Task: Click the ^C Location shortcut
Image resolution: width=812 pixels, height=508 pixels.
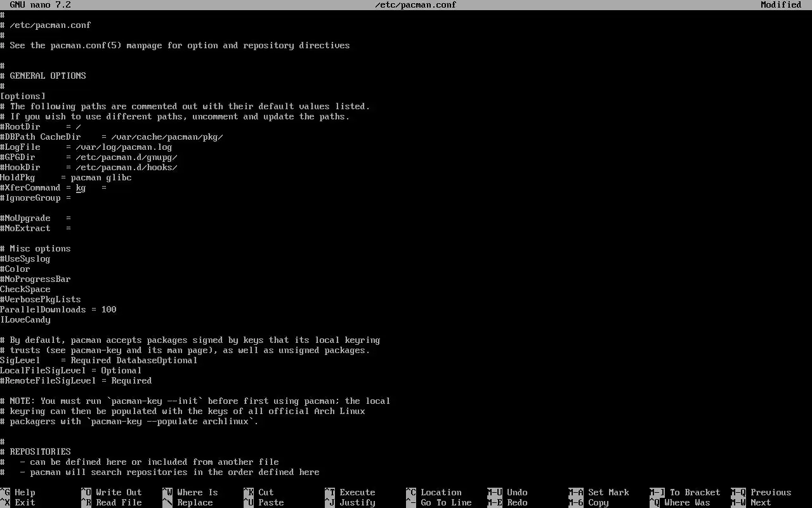Action: pyautogui.click(x=434, y=492)
